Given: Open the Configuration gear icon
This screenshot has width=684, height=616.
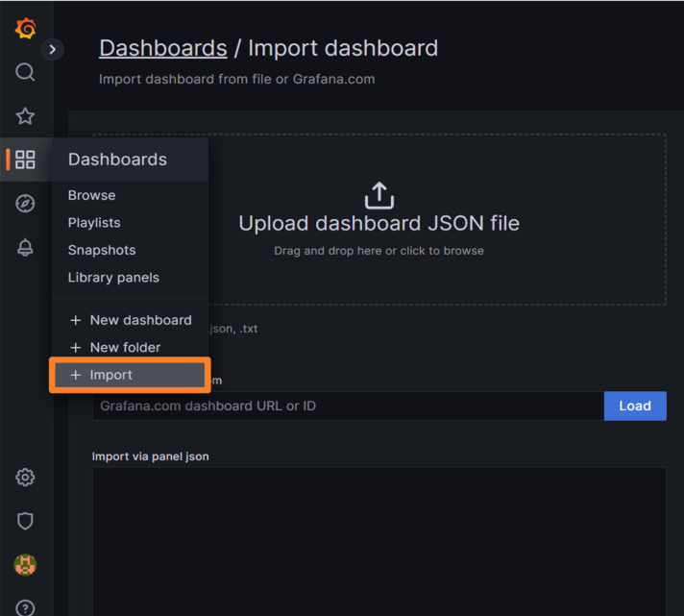Looking at the screenshot, I should click(25, 478).
